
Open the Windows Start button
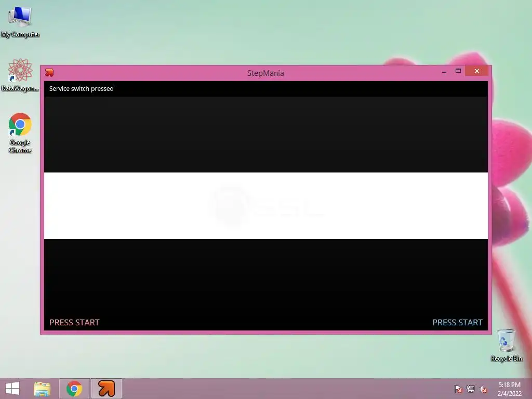12,389
